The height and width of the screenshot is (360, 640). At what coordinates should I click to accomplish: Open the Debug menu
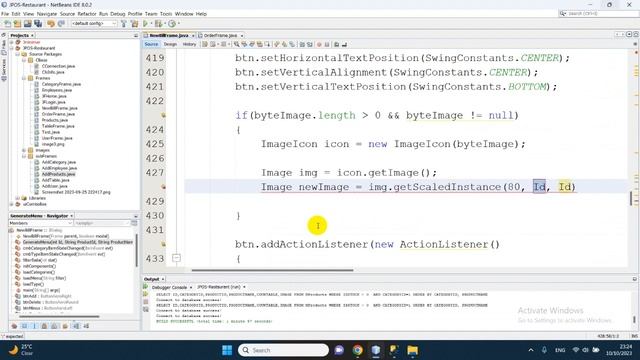pyautogui.click(x=118, y=14)
